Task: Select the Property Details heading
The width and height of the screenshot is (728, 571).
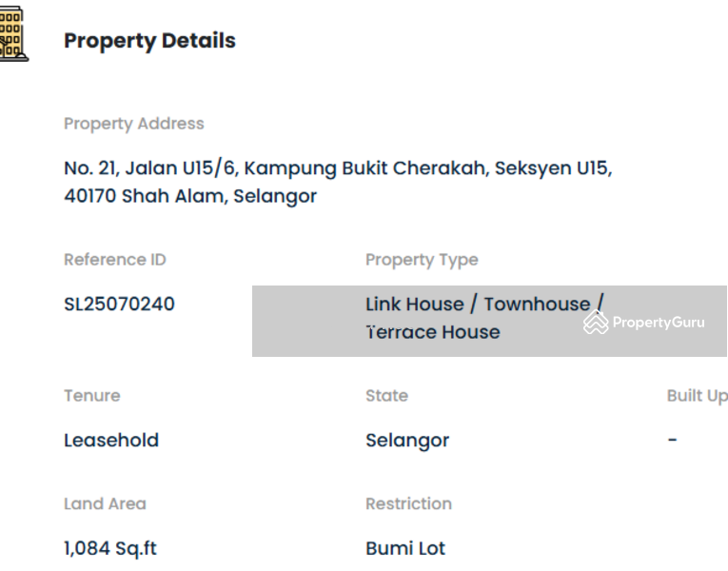Action: click(149, 41)
